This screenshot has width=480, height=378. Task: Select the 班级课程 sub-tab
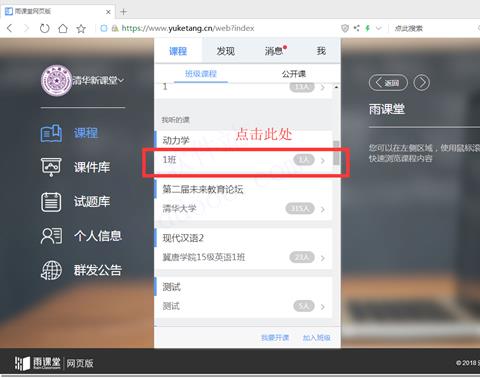coord(201,74)
